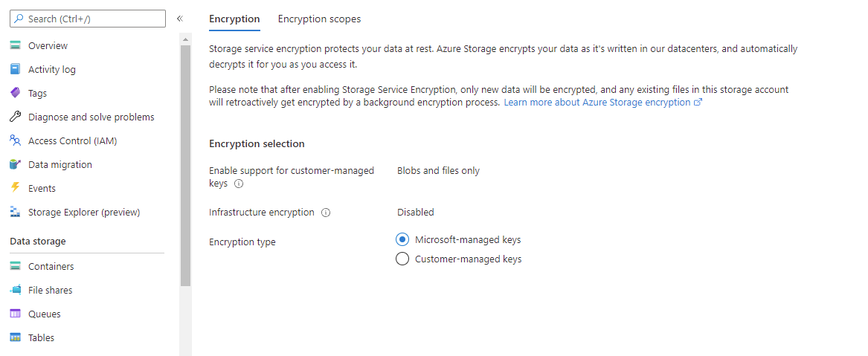Show info for customer-managed keys support

[239, 184]
